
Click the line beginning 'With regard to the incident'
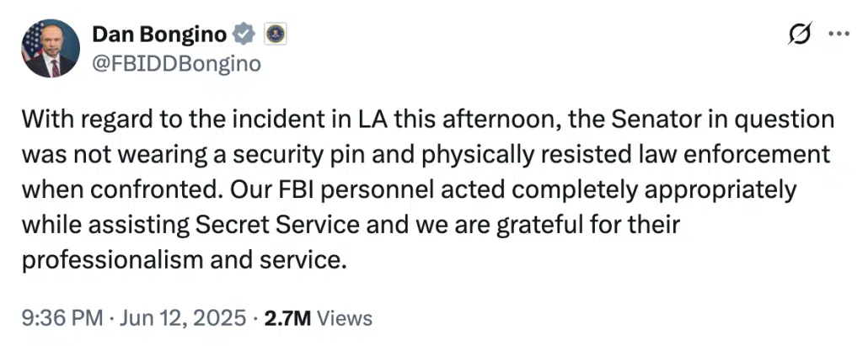coord(427,120)
